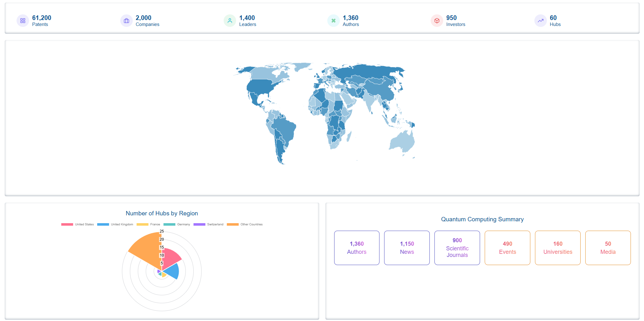Open the 1,150 News summary card

407,248
